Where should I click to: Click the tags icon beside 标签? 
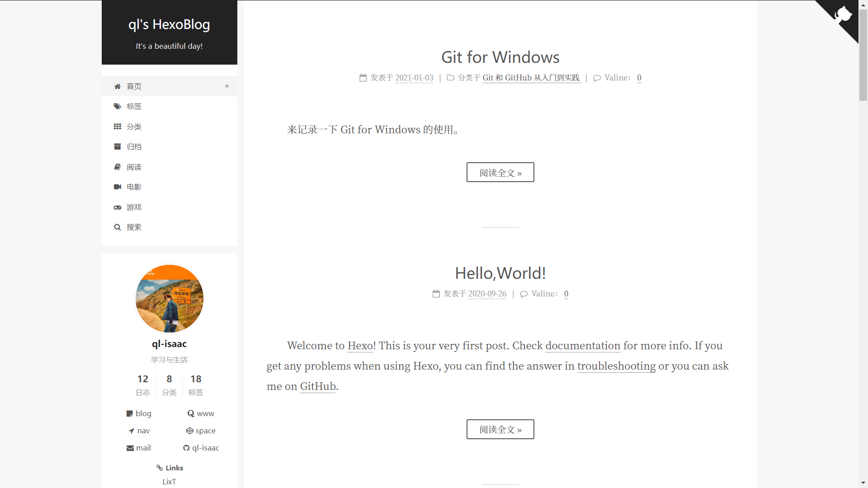[x=118, y=106]
